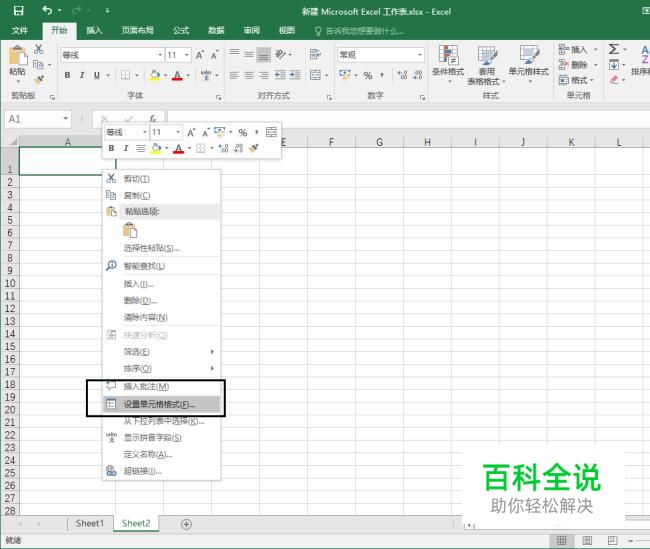Switch to the Sheet1 worksheet tab

(x=90, y=524)
